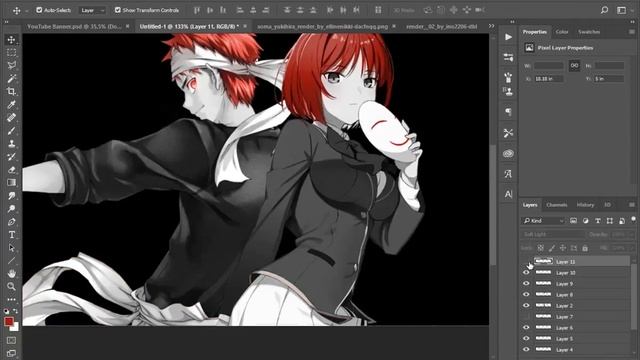
Task: Hide Layer 9 using its eye icon
Action: pyautogui.click(x=526, y=283)
